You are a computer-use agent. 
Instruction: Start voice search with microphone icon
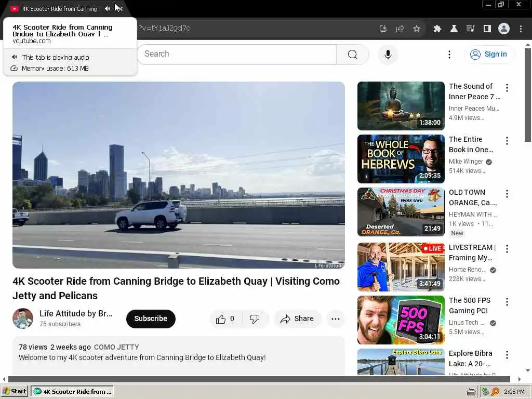point(388,54)
